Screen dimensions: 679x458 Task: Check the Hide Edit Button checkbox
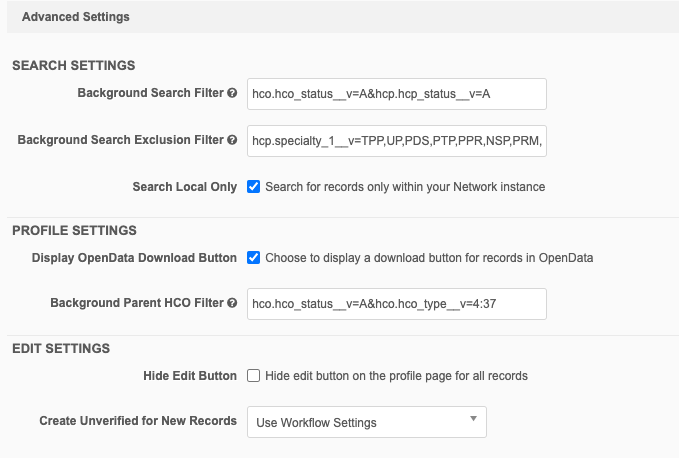click(x=254, y=376)
